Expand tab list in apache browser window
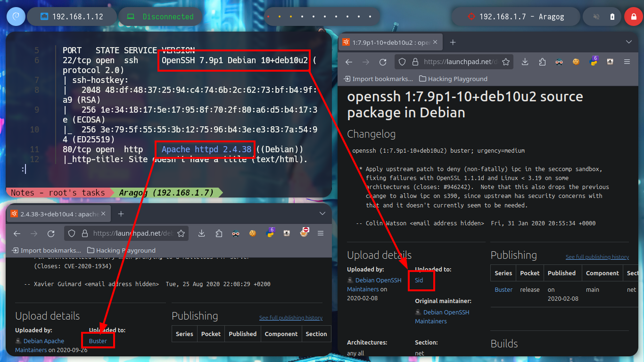This screenshot has height=362, width=644. tap(322, 214)
